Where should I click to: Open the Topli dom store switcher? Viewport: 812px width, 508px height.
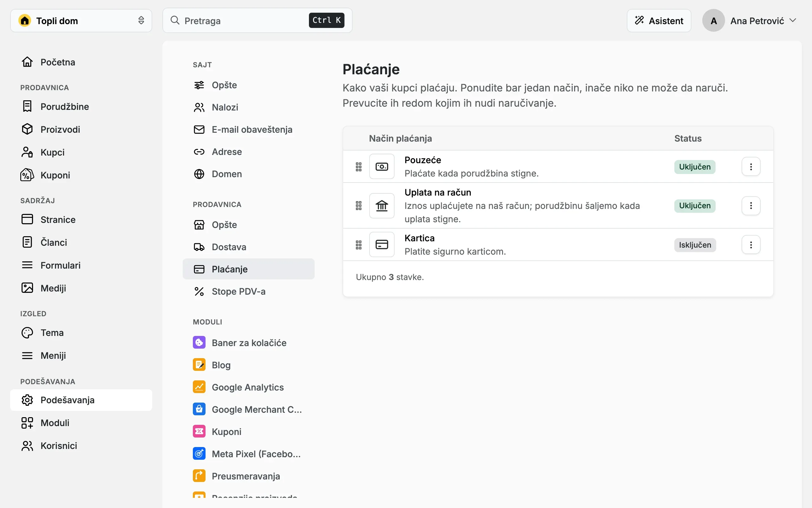coord(81,21)
